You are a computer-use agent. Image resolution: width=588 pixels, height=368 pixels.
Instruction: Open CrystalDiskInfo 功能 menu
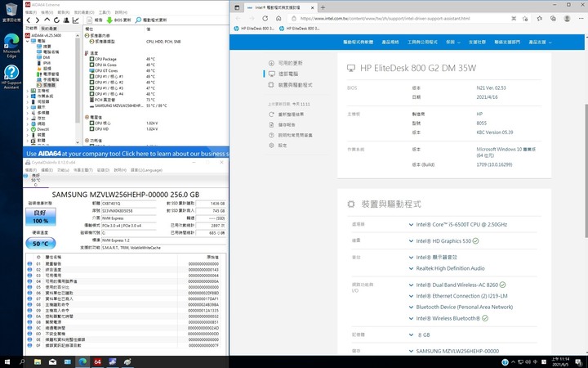(63, 170)
